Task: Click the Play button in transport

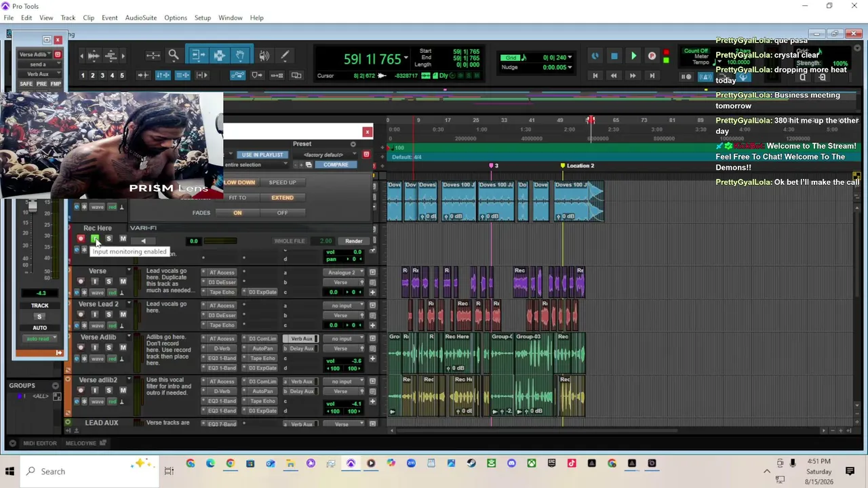Action: pyautogui.click(x=633, y=56)
